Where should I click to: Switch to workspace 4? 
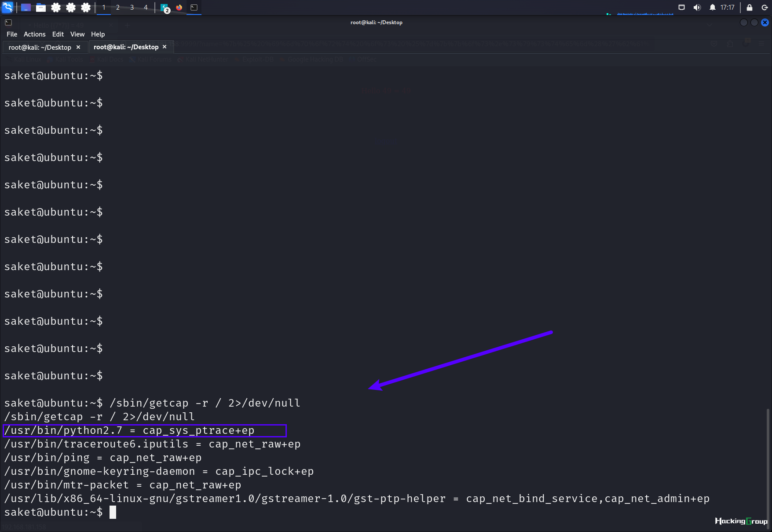point(146,7)
